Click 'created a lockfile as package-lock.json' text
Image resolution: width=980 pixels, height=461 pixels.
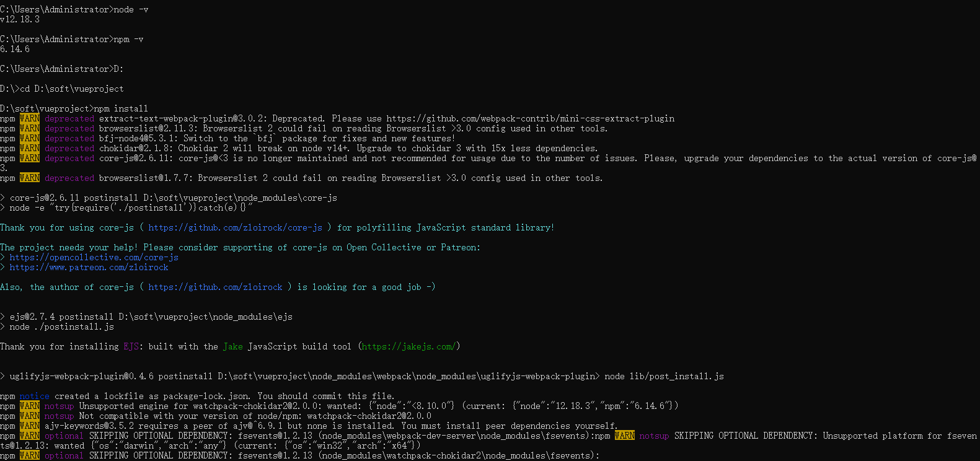pos(152,396)
